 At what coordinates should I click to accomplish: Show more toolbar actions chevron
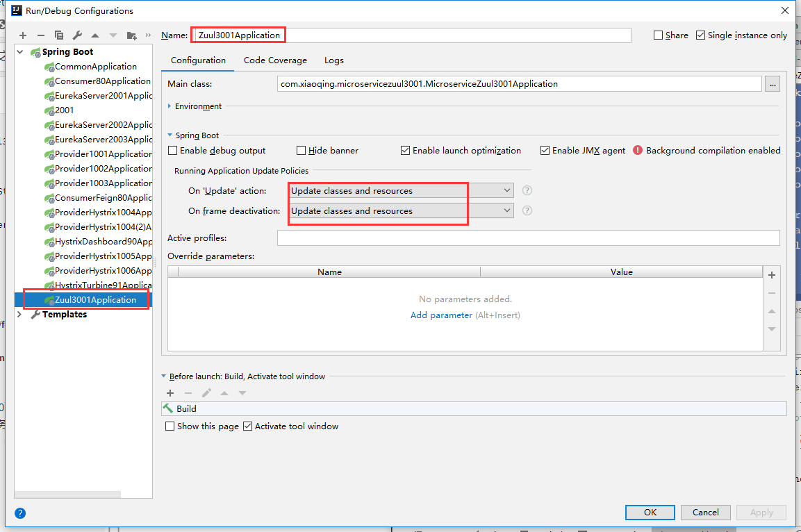coord(148,35)
